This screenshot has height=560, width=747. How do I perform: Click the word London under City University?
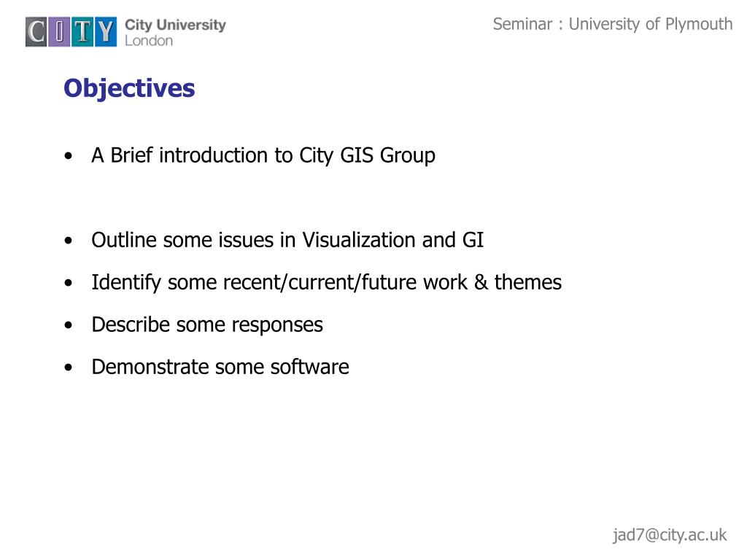click(149, 41)
